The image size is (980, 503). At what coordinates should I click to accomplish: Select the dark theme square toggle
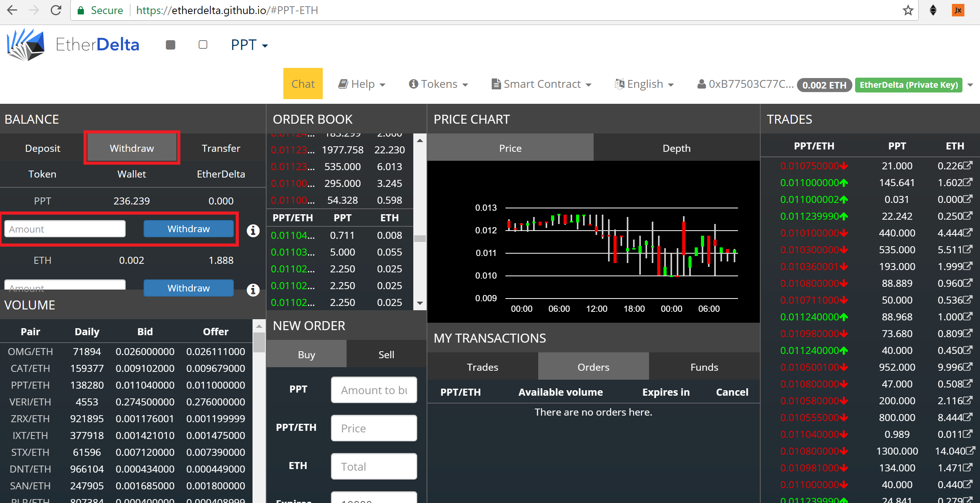click(171, 45)
